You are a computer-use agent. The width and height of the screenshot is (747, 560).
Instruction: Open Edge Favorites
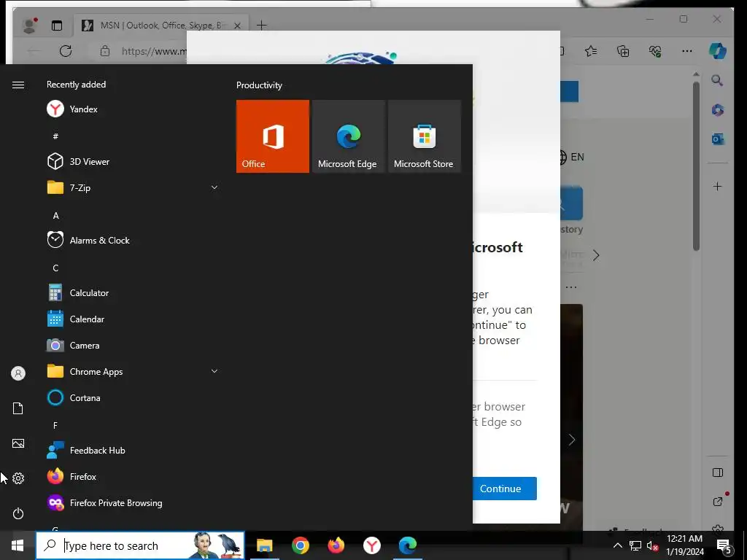(591, 51)
